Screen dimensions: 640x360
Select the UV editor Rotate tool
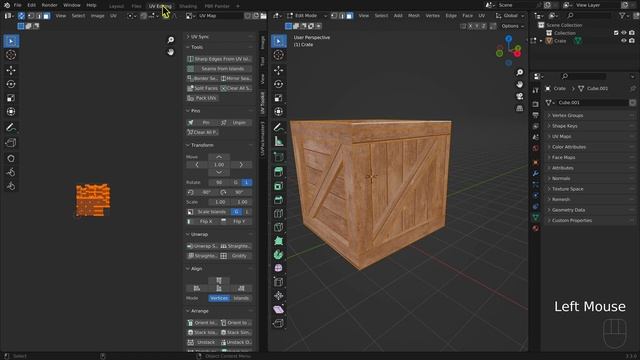(11, 84)
